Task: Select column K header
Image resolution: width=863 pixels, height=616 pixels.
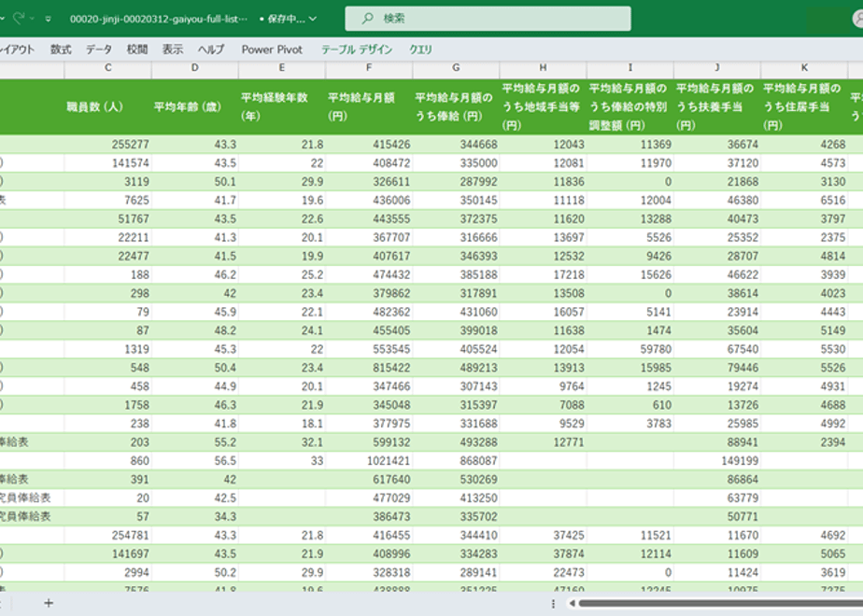Action: (x=804, y=67)
